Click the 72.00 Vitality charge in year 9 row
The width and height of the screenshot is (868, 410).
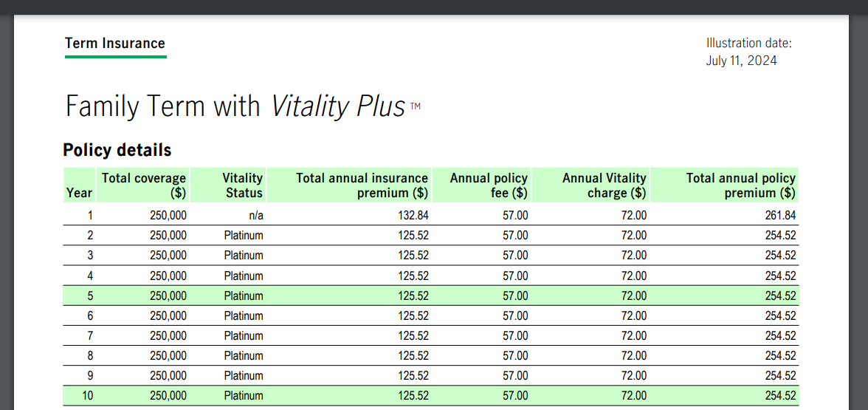633,375
